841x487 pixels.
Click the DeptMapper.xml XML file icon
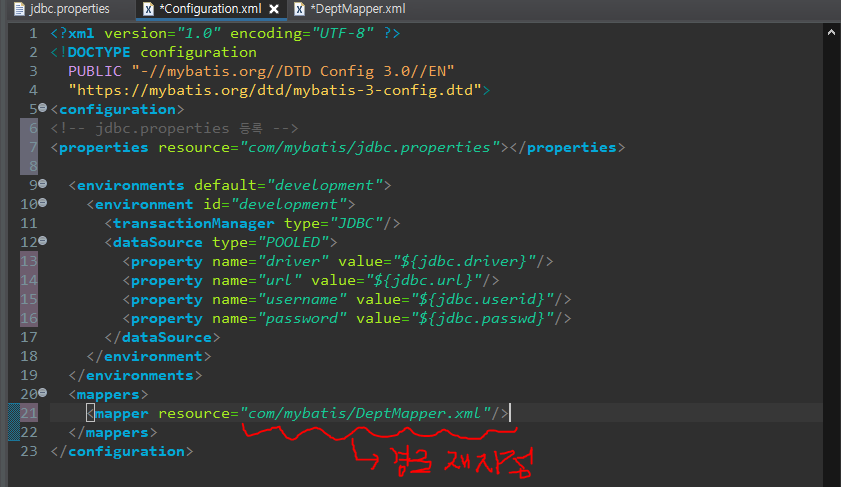tap(299, 9)
